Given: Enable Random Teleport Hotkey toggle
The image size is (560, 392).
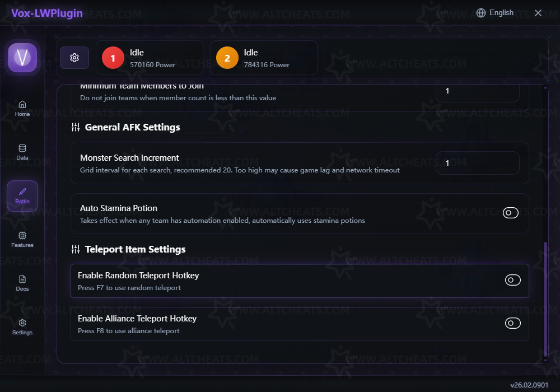Looking at the screenshot, I should coord(513,280).
